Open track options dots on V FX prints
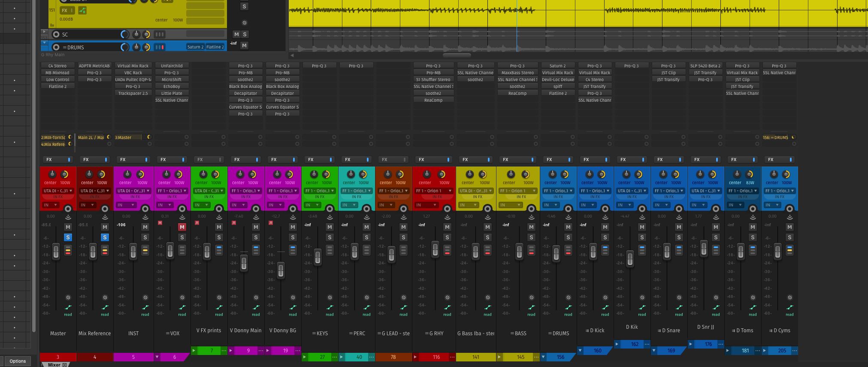The width and height of the screenshot is (868, 367). [x=224, y=351]
